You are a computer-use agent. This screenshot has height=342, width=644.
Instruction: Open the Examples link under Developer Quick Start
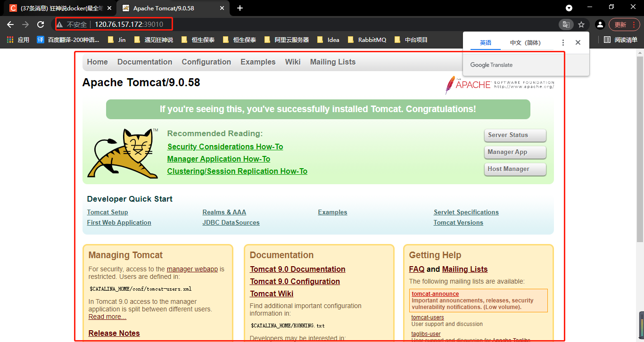pos(332,212)
